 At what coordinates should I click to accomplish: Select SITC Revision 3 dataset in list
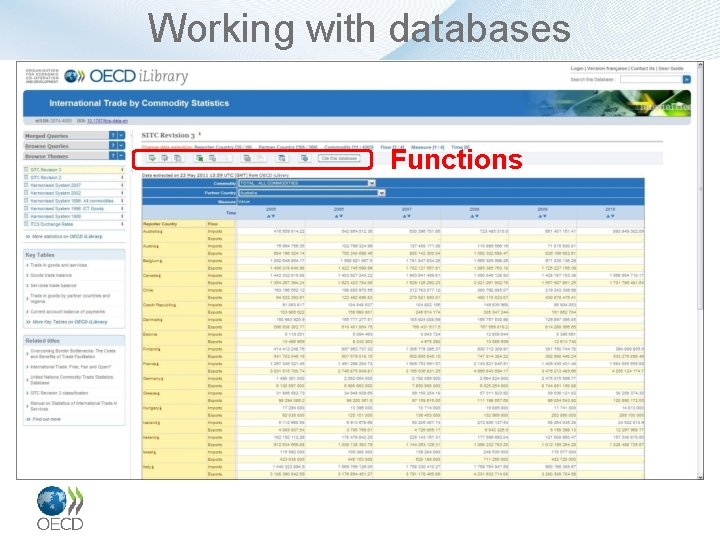click(x=45, y=169)
